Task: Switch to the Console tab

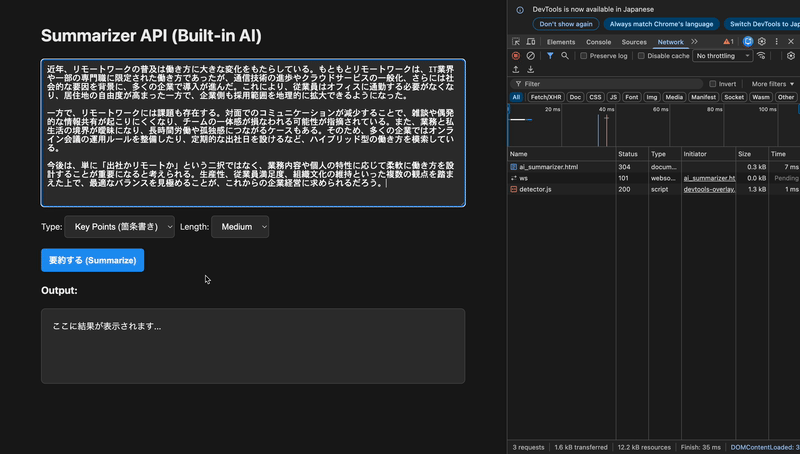Action: (598, 42)
